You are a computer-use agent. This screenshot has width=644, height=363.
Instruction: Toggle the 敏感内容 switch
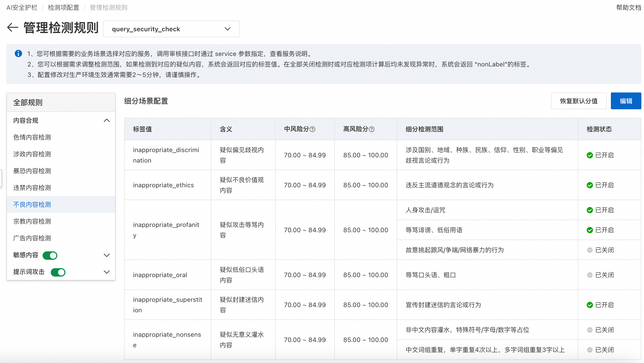coord(50,255)
